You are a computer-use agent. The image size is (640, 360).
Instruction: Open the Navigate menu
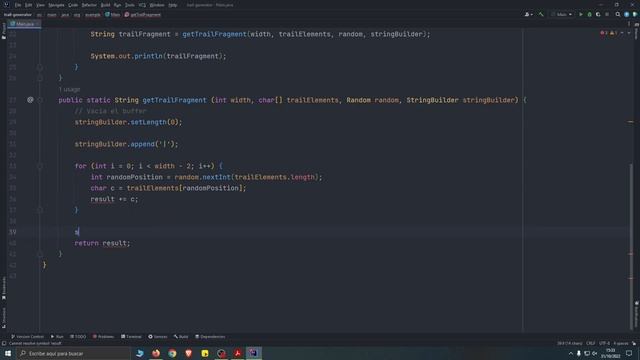(56, 5)
